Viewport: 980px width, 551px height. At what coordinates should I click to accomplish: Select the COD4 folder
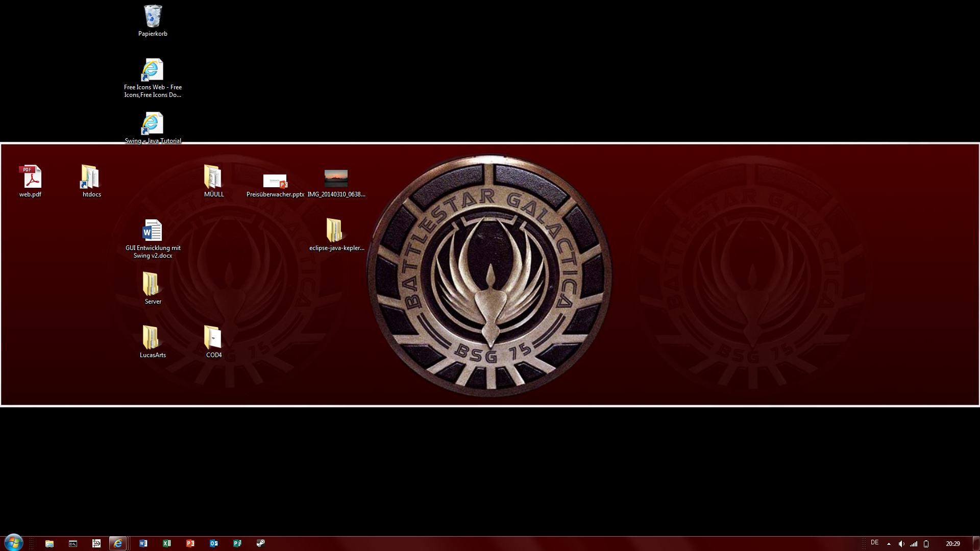pyautogui.click(x=214, y=342)
